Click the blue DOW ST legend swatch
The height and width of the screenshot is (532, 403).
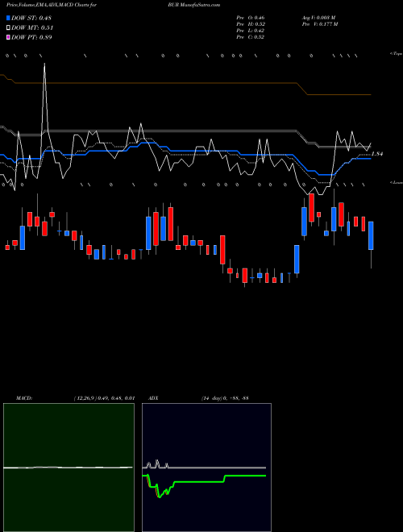click(9, 18)
